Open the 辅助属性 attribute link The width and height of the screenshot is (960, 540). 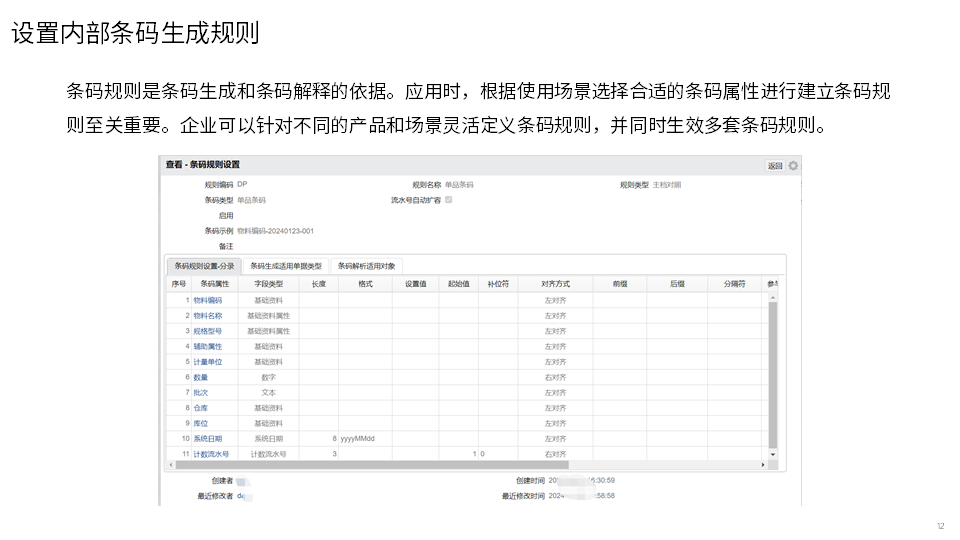[208, 346]
